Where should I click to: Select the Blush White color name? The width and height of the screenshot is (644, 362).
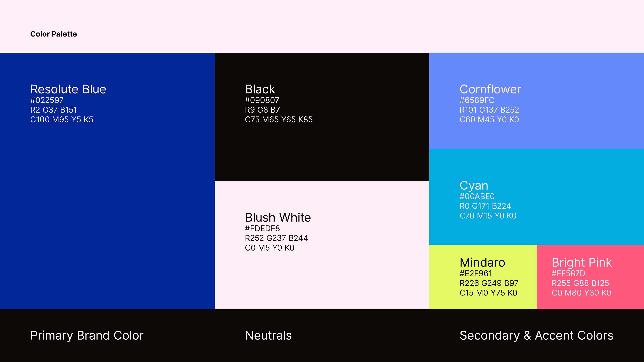(278, 217)
